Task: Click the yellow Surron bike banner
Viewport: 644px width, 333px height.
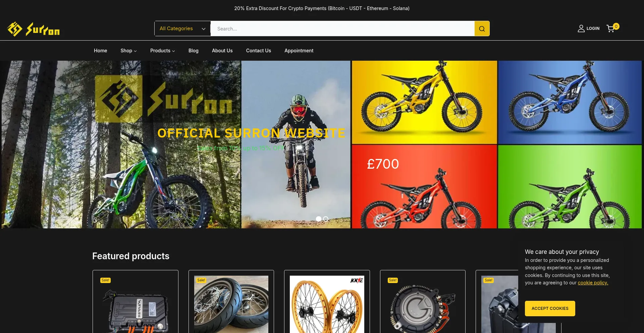Action: pos(424,102)
